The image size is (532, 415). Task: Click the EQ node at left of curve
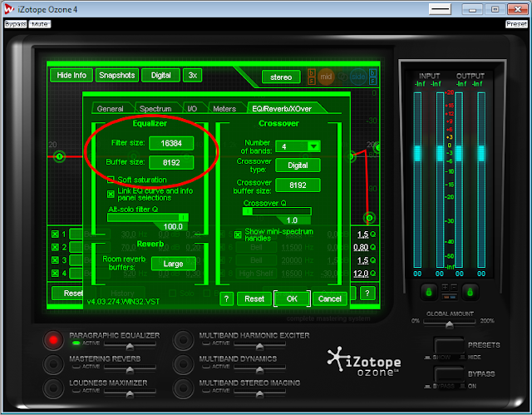pyautogui.click(x=59, y=156)
